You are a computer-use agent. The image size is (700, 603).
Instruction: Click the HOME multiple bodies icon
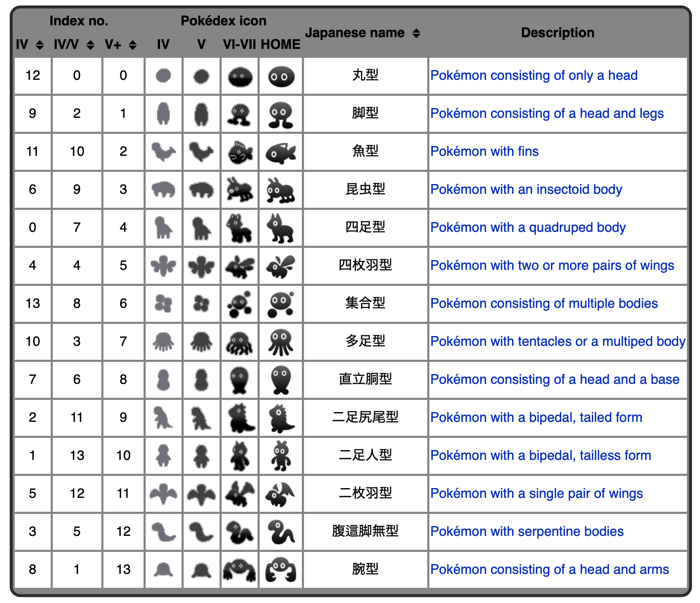pos(281,304)
